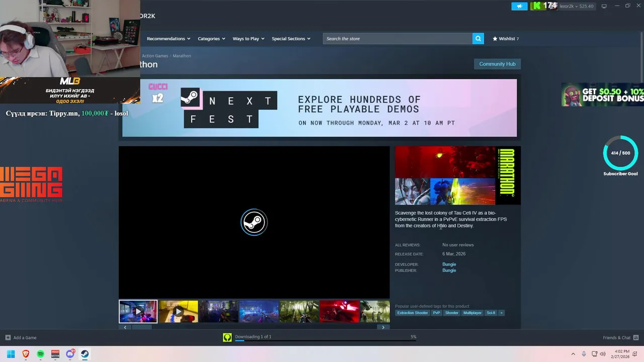Select the third dark screenshot thumbnail
Viewport: 644px width, 362px height.
coord(218,312)
